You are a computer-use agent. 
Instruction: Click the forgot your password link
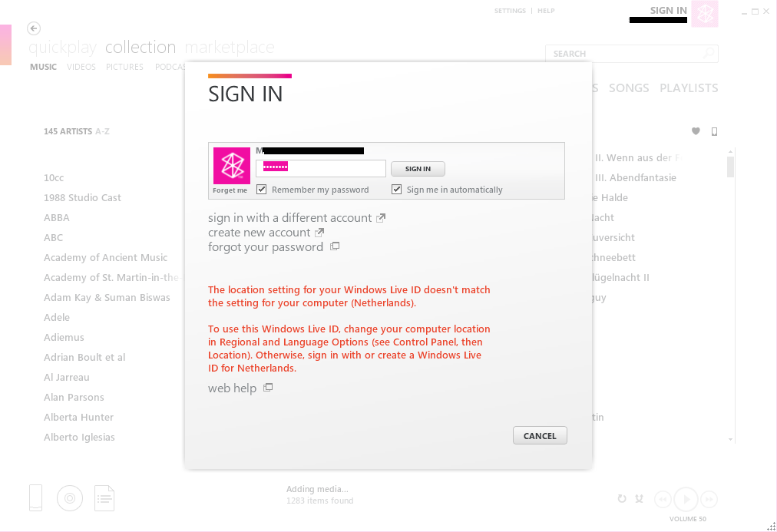[266, 247]
